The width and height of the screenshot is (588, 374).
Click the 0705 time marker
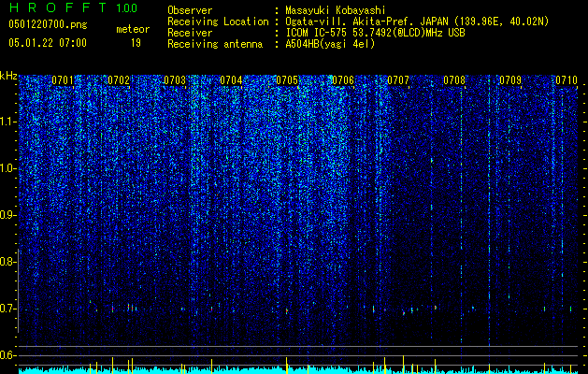287,80
